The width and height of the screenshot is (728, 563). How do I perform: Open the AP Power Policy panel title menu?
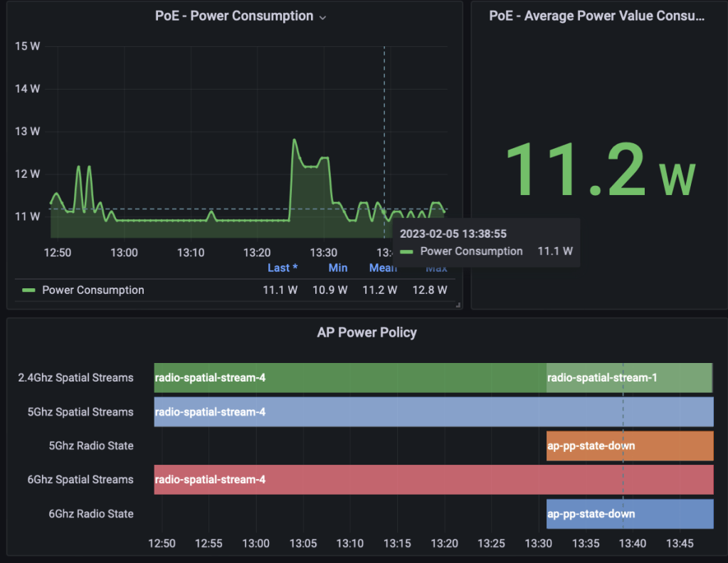(x=366, y=332)
